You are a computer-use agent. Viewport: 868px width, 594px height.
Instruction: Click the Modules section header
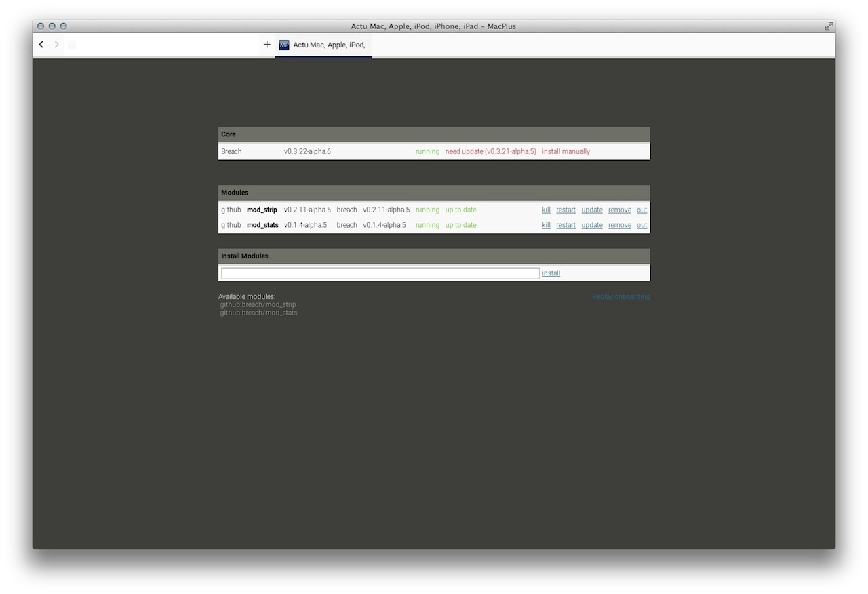[434, 193]
